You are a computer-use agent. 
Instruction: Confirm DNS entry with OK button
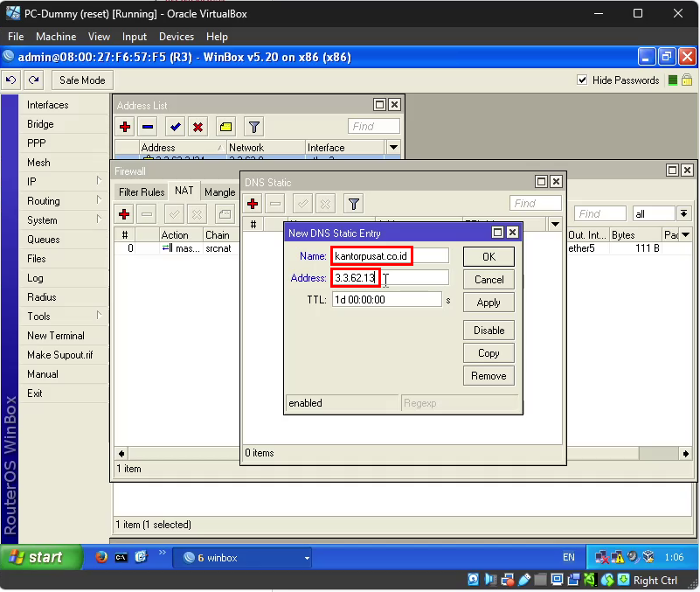[x=489, y=257]
